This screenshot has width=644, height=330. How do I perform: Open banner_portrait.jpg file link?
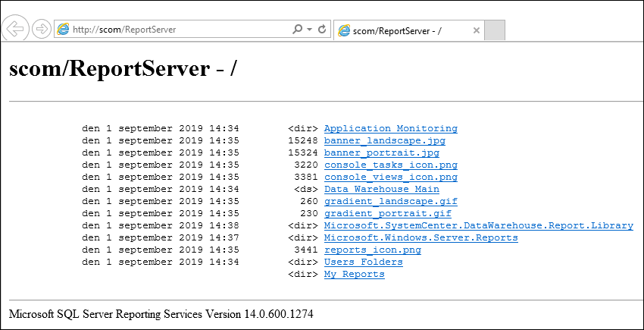(382, 153)
